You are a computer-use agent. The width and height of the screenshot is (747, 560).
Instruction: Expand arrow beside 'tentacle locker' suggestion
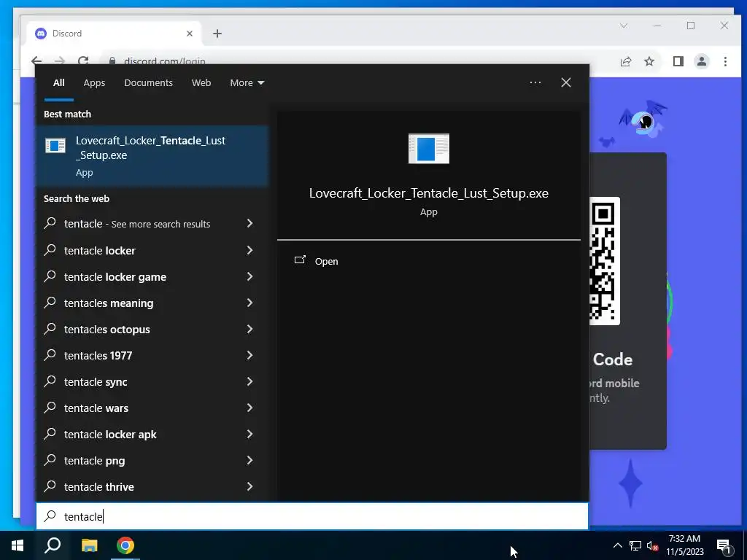click(249, 250)
